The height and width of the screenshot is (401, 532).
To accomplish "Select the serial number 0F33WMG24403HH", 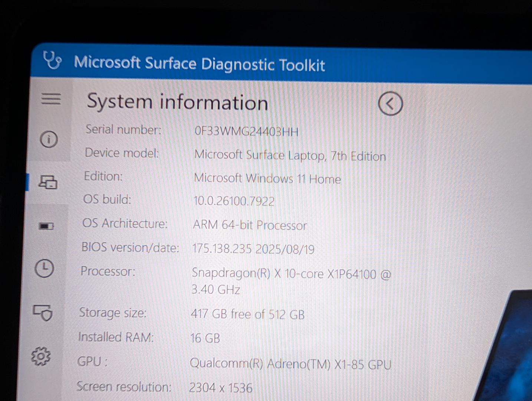I will pyautogui.click(x=246, y=131).
